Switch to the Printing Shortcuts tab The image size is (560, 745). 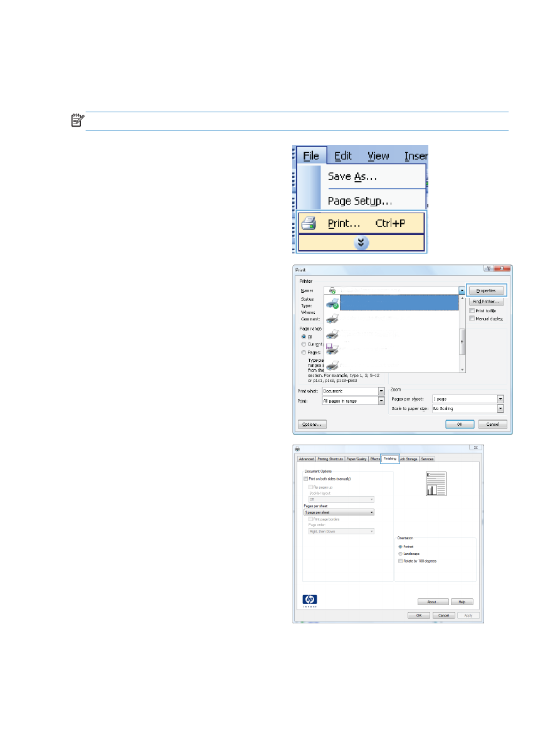click(x=330, y=459)
